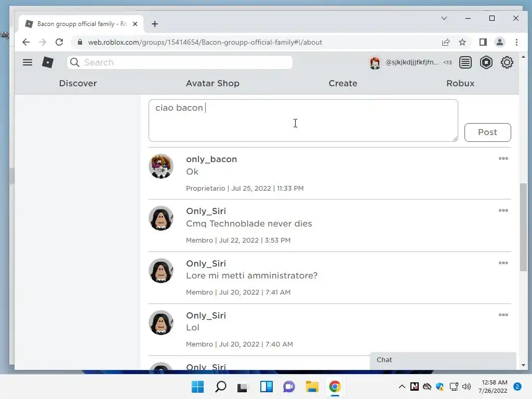This screenshot has width=532, height=399.
Task: Click the page scrollbar up arrow
Action: coord(523,57)
